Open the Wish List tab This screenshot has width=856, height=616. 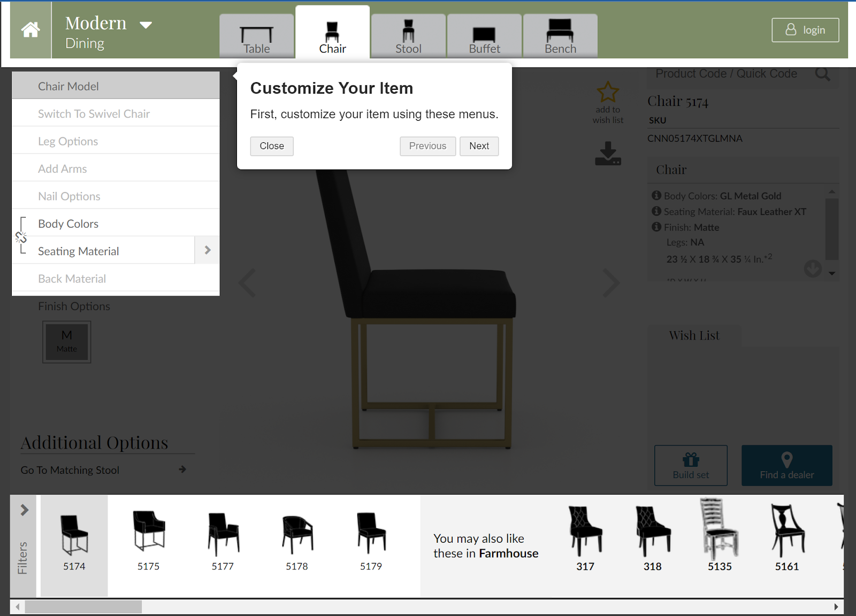tap(694, 335)
